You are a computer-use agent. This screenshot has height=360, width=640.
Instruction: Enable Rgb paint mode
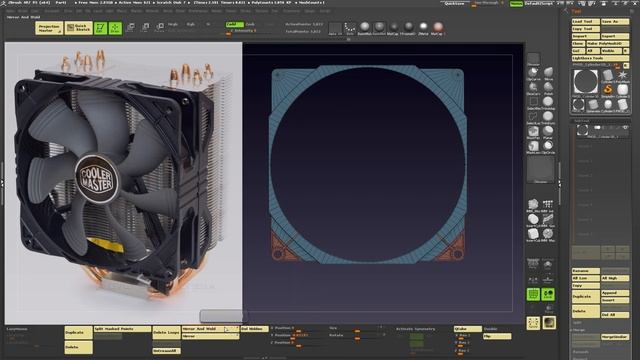(190, 24)
